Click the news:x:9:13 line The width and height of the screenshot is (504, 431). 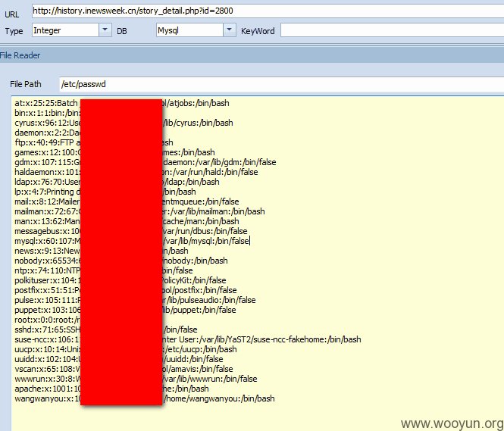coord(102,251)
